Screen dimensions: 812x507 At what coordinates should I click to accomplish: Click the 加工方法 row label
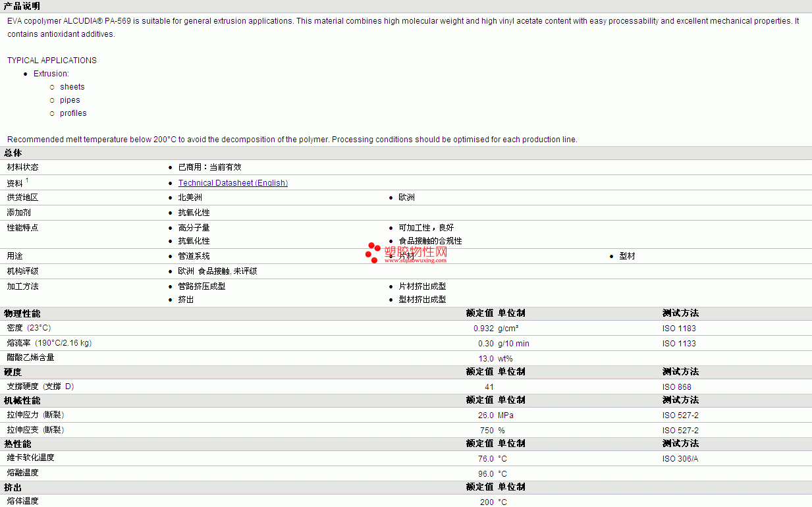pyautogui.click(x=23, y=286)
